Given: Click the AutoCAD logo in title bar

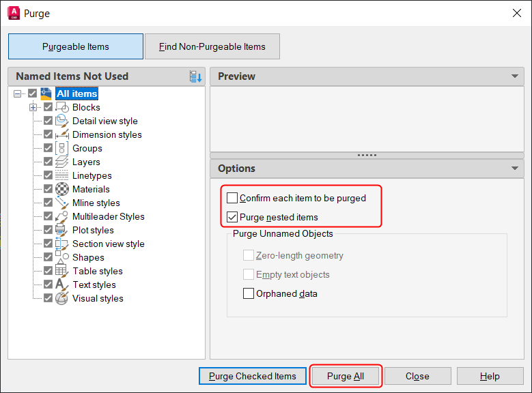Looking at the screenshot, I should coord(14,13).
